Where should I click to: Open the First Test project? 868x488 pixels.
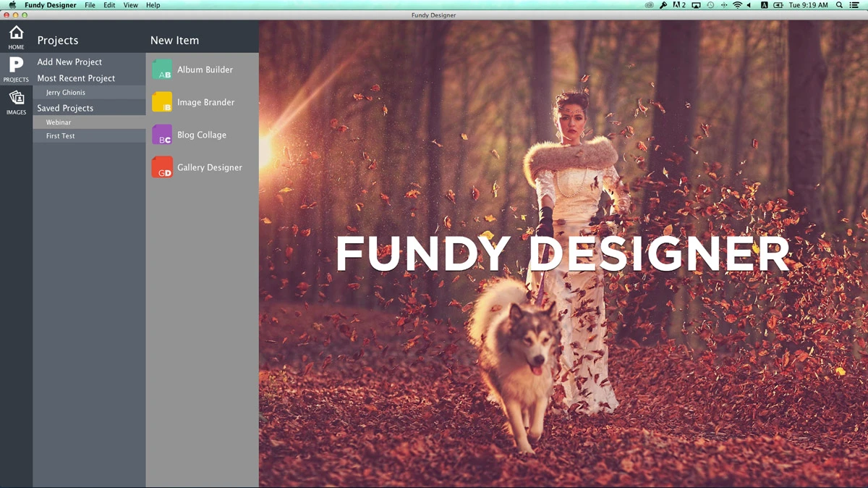coord(60,135)
